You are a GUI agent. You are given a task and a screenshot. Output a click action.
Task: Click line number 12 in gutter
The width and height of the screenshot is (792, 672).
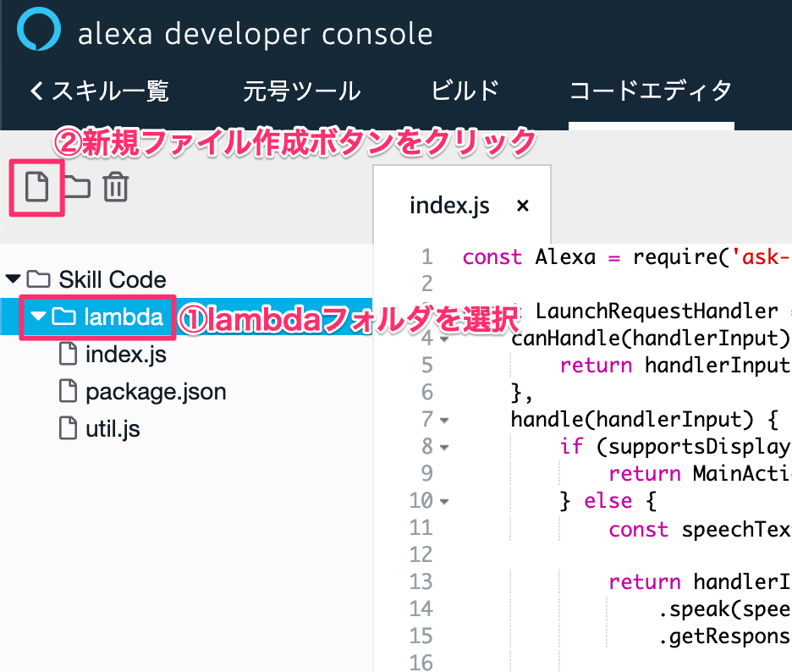(x=421, y=554)
